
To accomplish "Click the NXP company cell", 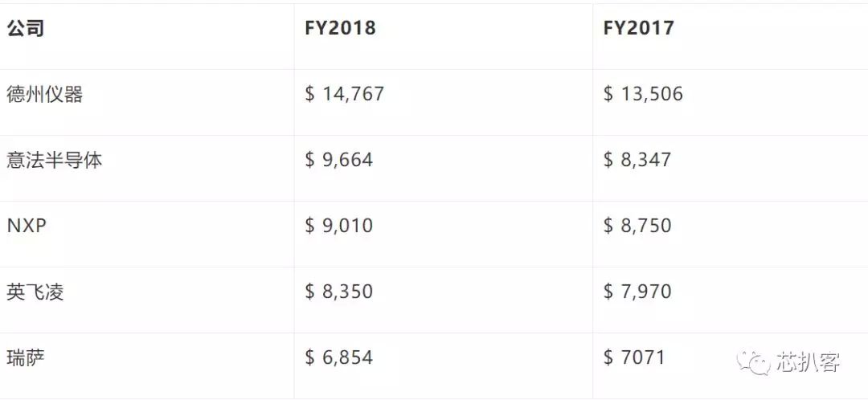I will click(x=26, y=226).
